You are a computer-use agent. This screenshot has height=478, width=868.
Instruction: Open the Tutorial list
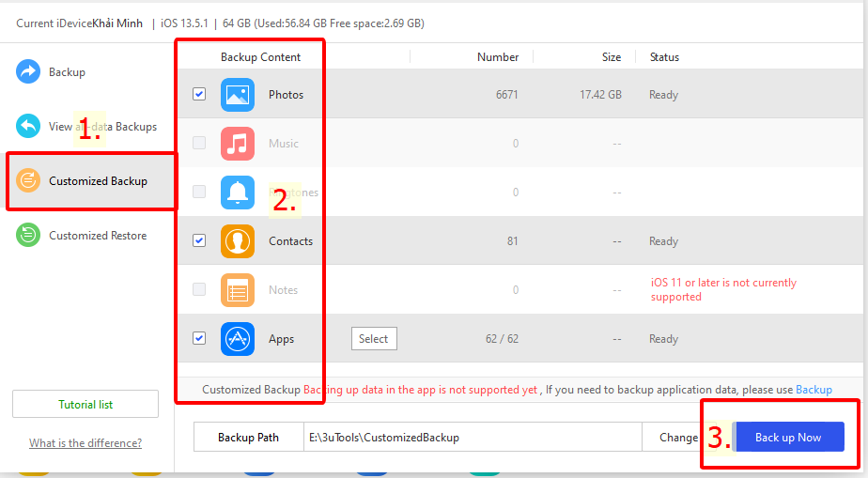pos(85,405)
